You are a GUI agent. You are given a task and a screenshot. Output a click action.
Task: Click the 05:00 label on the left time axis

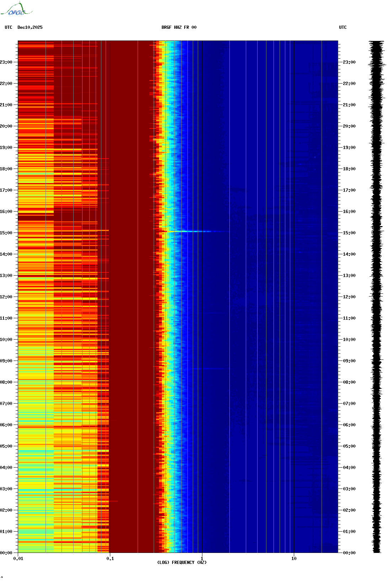(x=6, y=446)
